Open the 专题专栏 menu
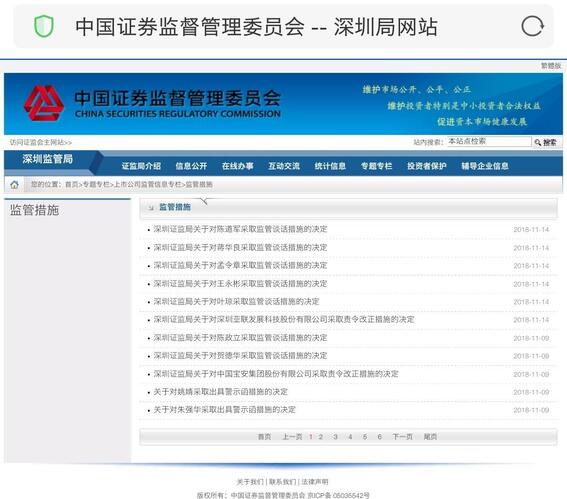 tap(376, 166)
